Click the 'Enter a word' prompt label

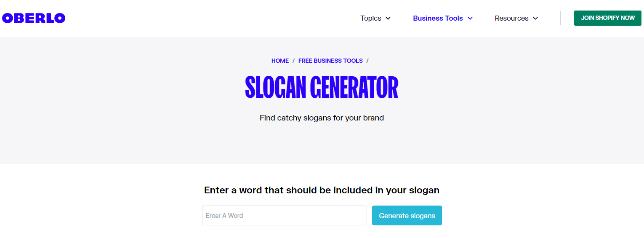(322, 190)
